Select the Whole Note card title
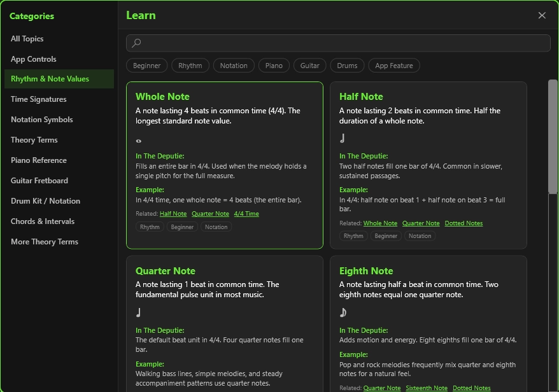The width and height of the screenshot is (559, 392). click(162, 97)
